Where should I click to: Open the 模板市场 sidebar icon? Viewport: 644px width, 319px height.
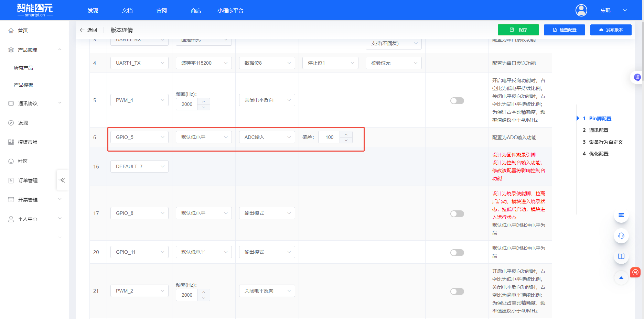pos(11,142)
